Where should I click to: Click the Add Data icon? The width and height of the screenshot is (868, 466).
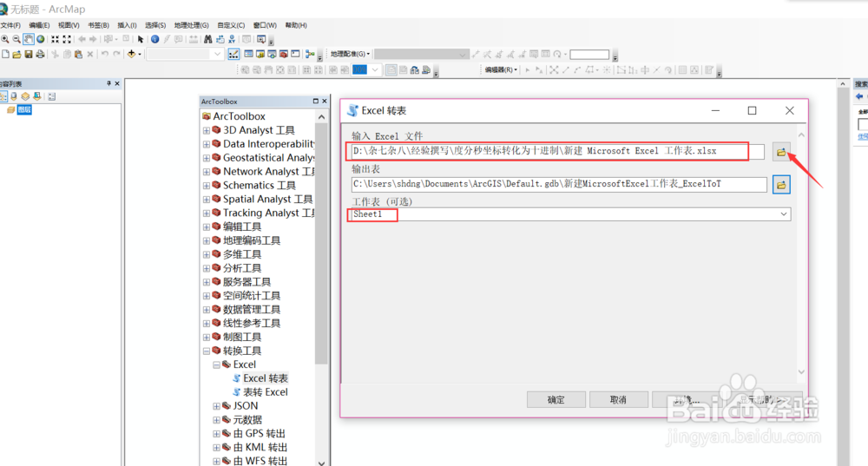131,55
